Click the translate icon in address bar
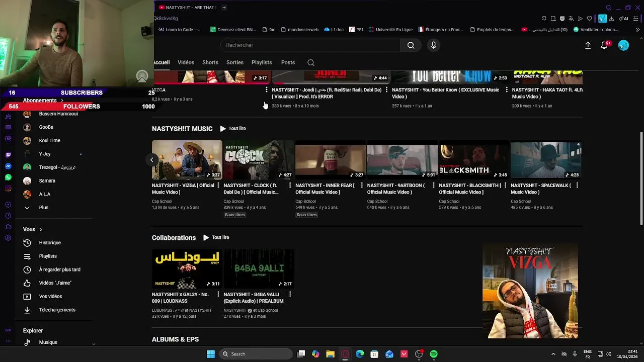The width and height of the screenshot is (644, 362). pos(571,19)
